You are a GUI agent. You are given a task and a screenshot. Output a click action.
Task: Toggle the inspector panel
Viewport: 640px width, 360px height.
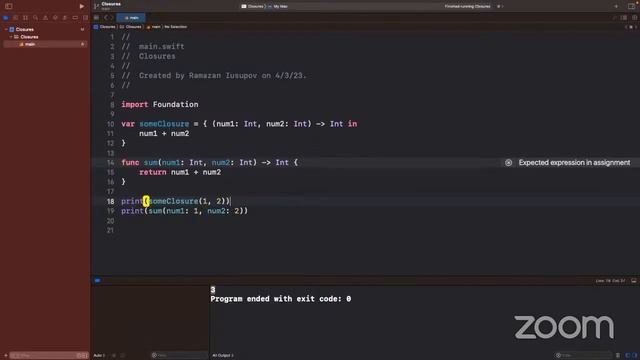point(631,6)
